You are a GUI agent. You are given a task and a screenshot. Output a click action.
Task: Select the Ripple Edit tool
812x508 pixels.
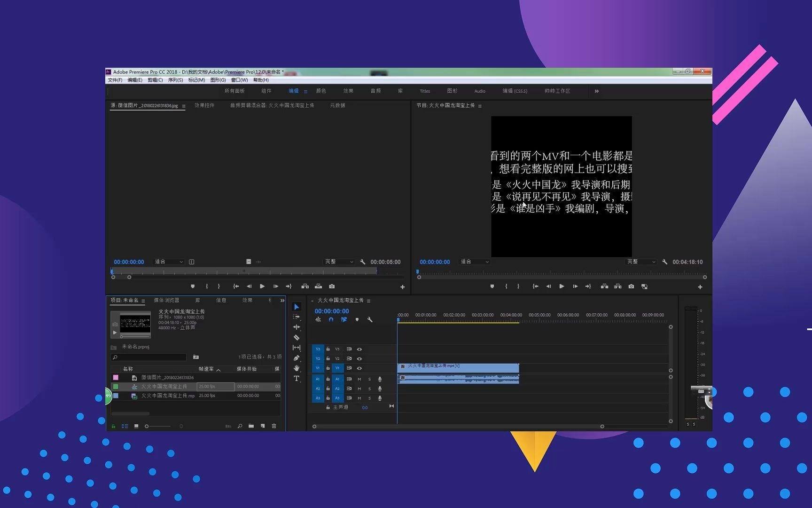click(297, 327)
